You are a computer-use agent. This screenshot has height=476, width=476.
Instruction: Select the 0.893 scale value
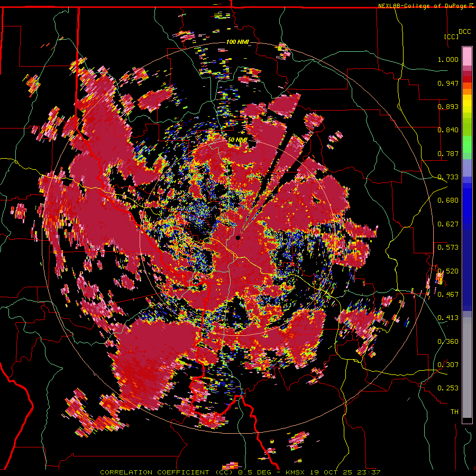(x=448, y=106)
